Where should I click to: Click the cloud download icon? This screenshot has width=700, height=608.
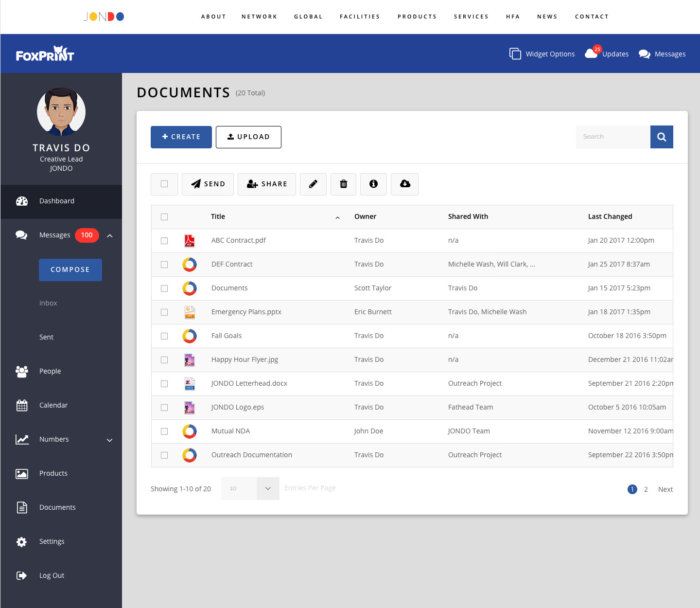[405, 184]
